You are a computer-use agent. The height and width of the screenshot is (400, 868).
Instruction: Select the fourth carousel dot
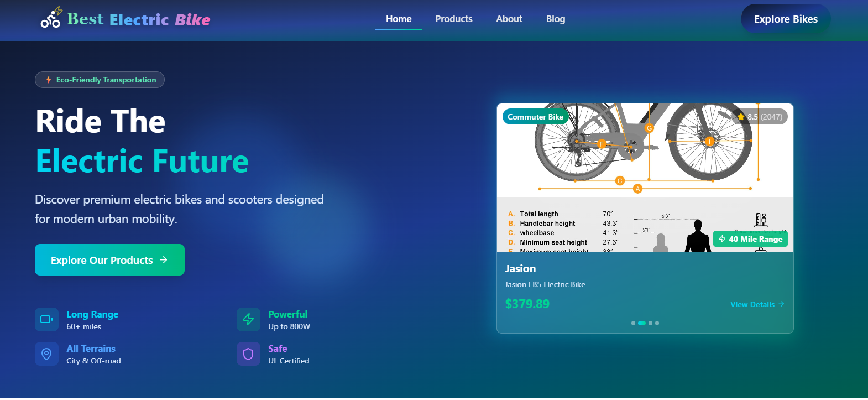coord(657,323)
